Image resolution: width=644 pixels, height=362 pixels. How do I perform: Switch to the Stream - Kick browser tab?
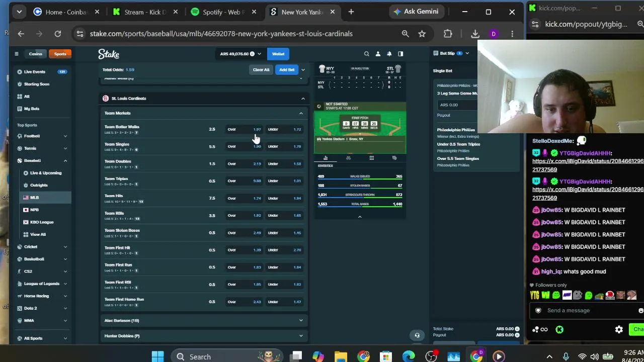145,12
